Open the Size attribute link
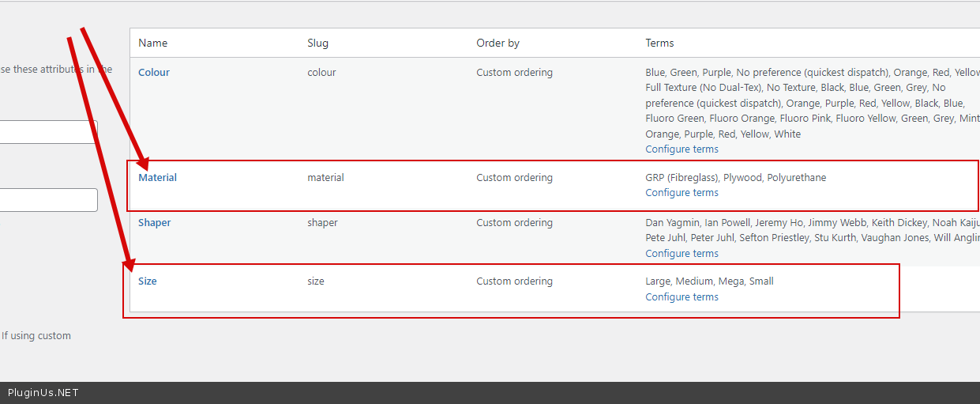Image resolution: width=980 pixels, height=404 pixels. click(x=148, y=281)
